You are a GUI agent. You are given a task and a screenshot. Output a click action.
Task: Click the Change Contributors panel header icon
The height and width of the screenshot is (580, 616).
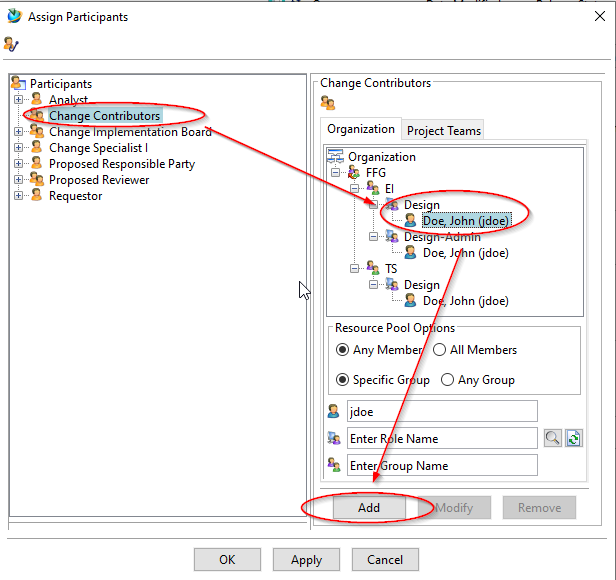click(328, 102)
